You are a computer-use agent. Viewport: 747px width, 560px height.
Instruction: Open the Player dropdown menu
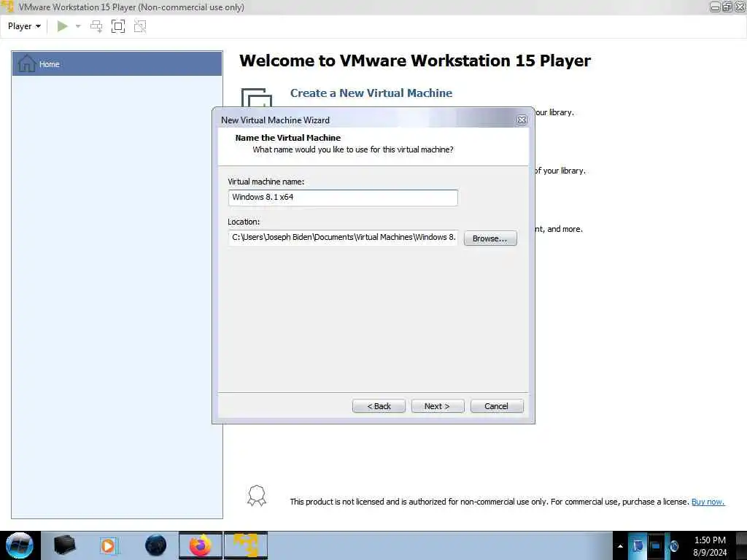tap(24, 26)
